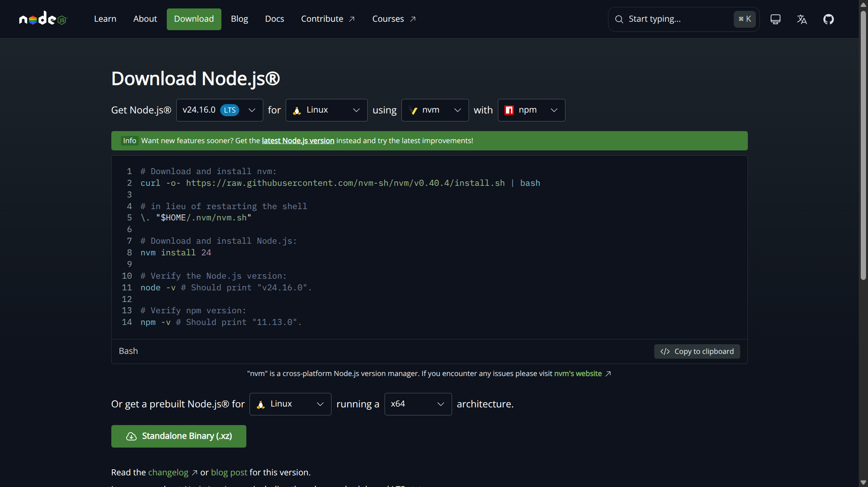Click the external arrow after changelog
This screenshot has width=868, height=487.
tap(194, 473)
